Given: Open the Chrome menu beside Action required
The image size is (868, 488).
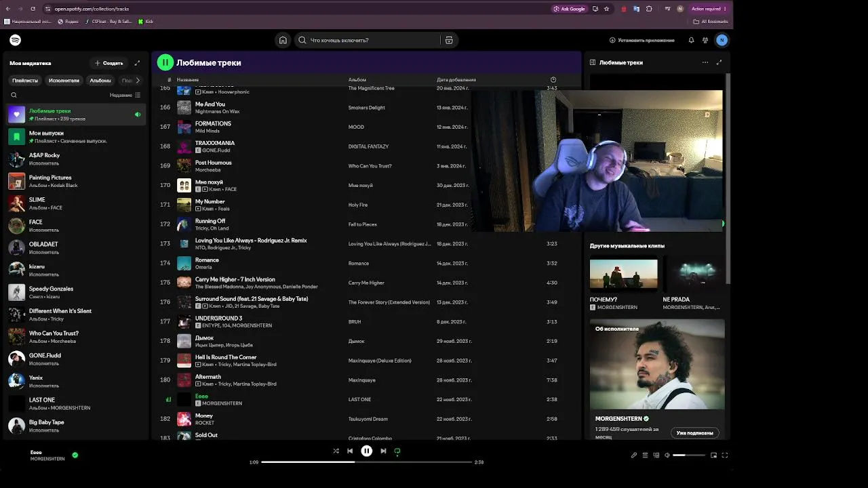Looking at the screenshot, I should coord(725,9).
